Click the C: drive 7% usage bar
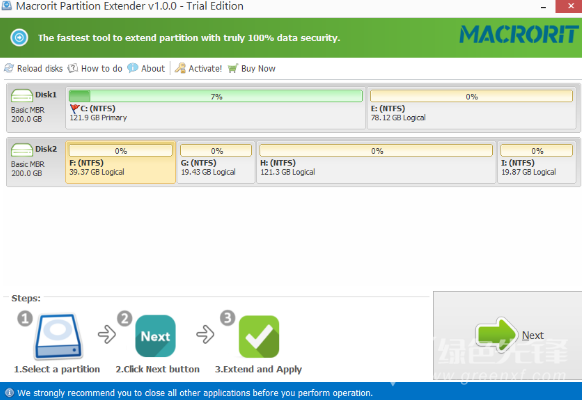582x400 pixels. [216, 96]
